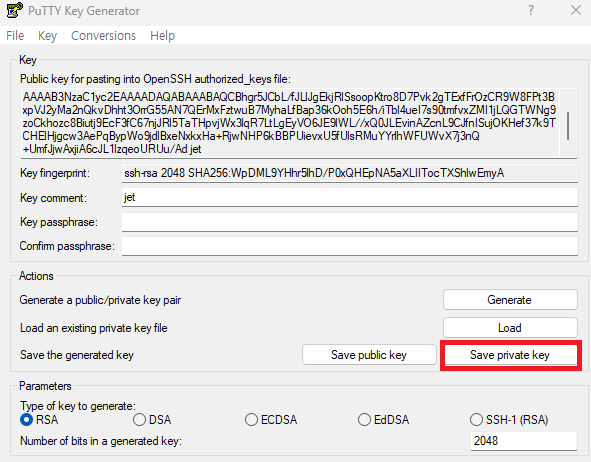591x462 pixels.
Task: Click 'Public key for pasting into OpenSSH' label
Action: 155,79
